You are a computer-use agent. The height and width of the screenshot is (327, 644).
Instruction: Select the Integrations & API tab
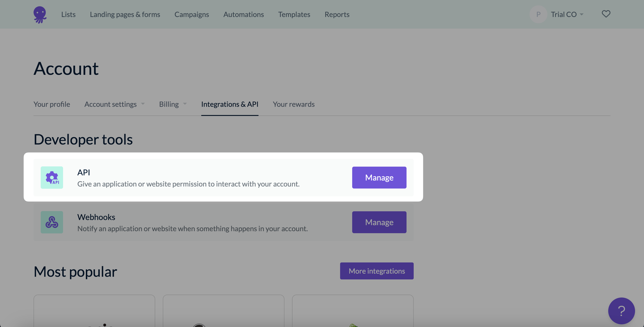230,104
